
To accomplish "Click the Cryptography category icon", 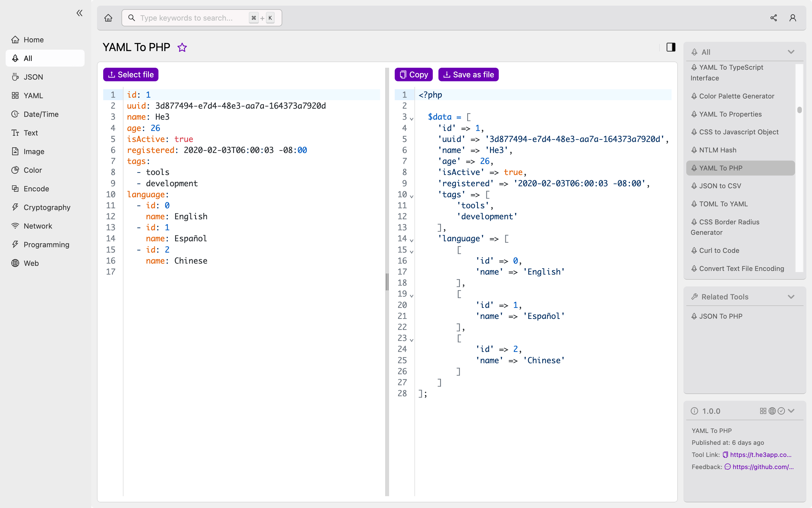I will tap(15, 207).
